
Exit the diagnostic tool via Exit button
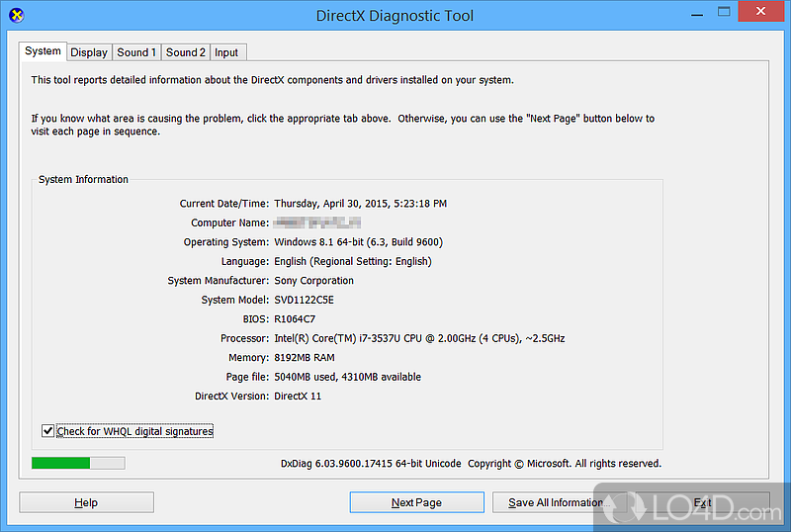(x=702, y=502)
